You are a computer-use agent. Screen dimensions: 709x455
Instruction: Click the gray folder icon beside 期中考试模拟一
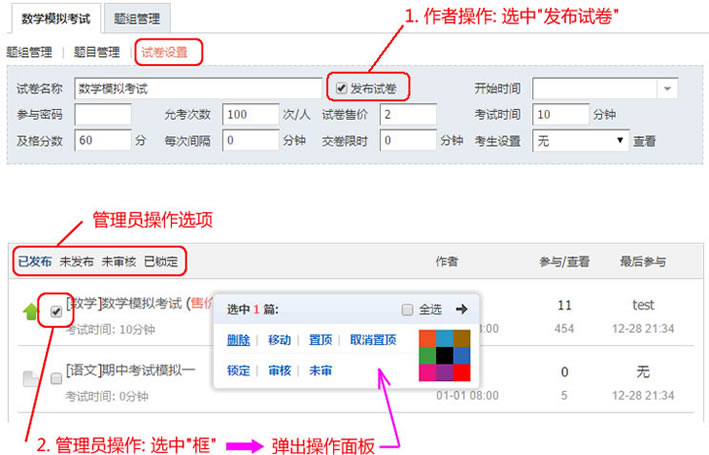coord(29,378)
